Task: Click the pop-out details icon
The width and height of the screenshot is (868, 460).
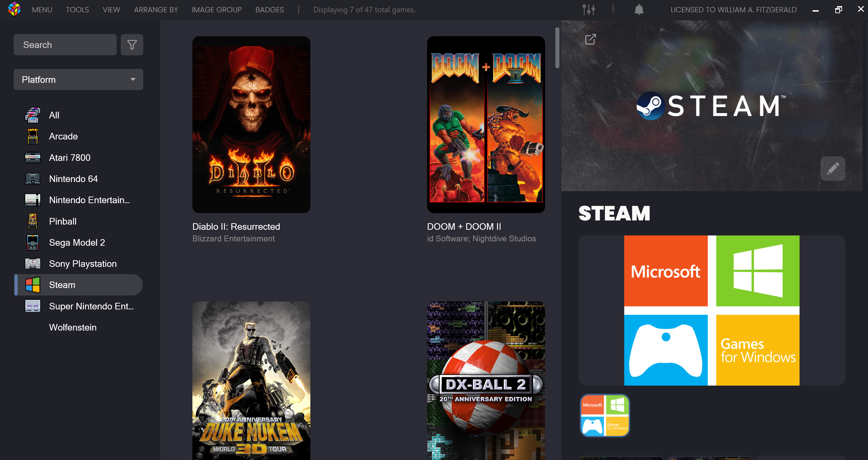Action: coord(590,39)
